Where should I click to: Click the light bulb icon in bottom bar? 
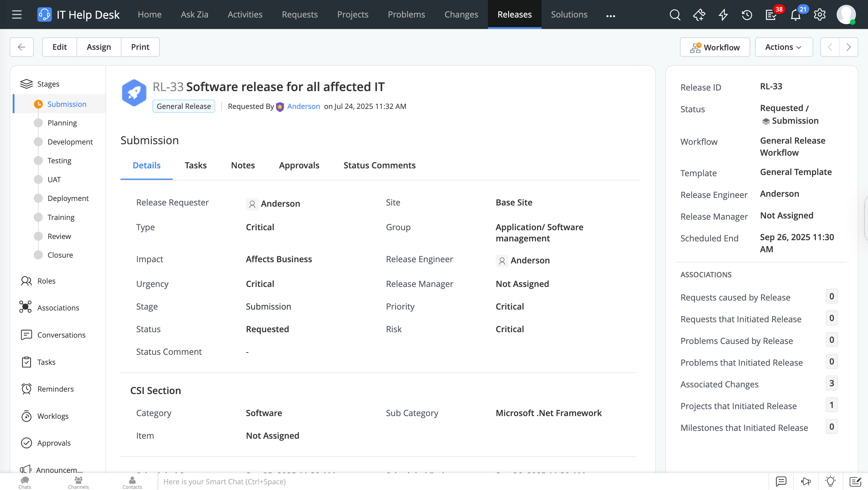tap(830, 481)
